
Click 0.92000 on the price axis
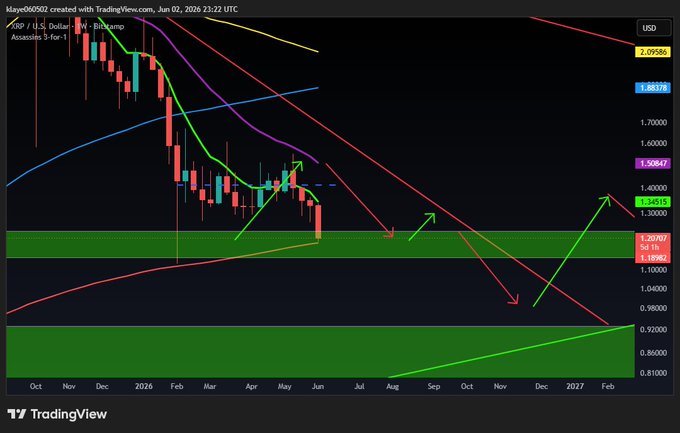click(x=654, y=330)
